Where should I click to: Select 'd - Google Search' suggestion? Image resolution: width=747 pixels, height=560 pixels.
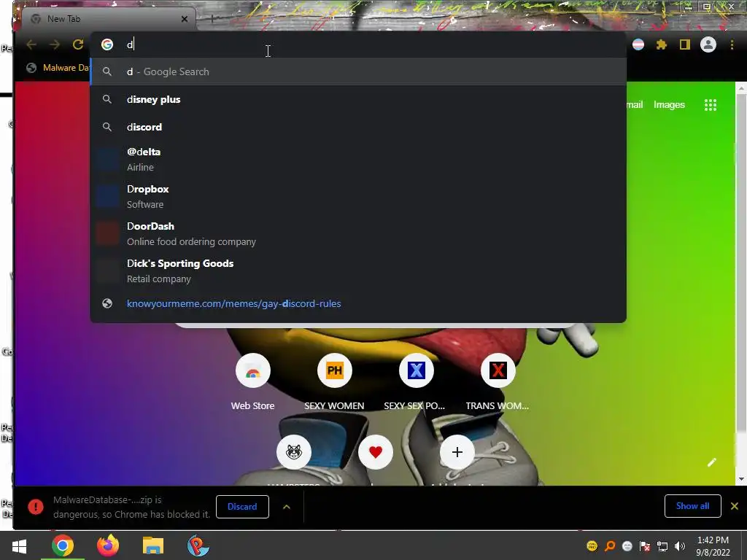[x=358, y=72]
